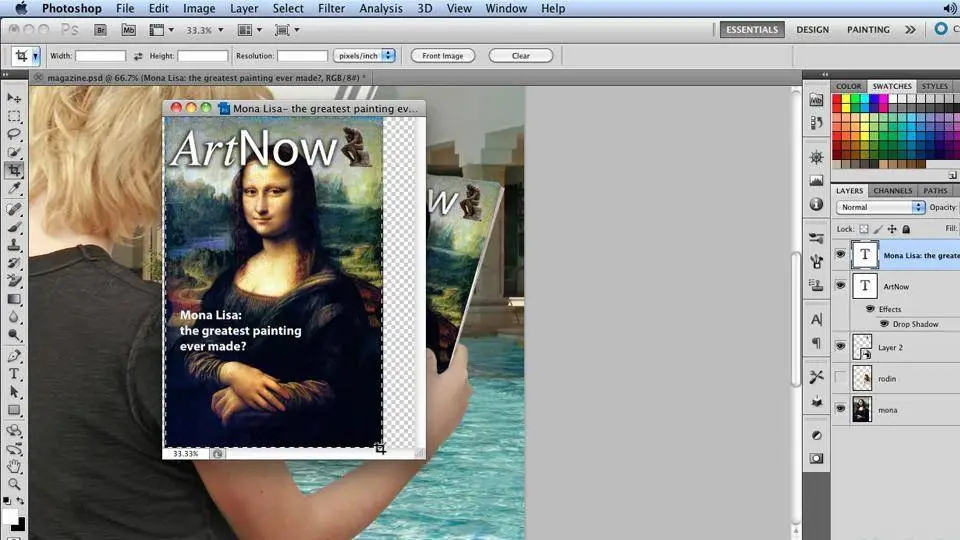Open the pixels/inch units dropdown

(x=364, y=56)
